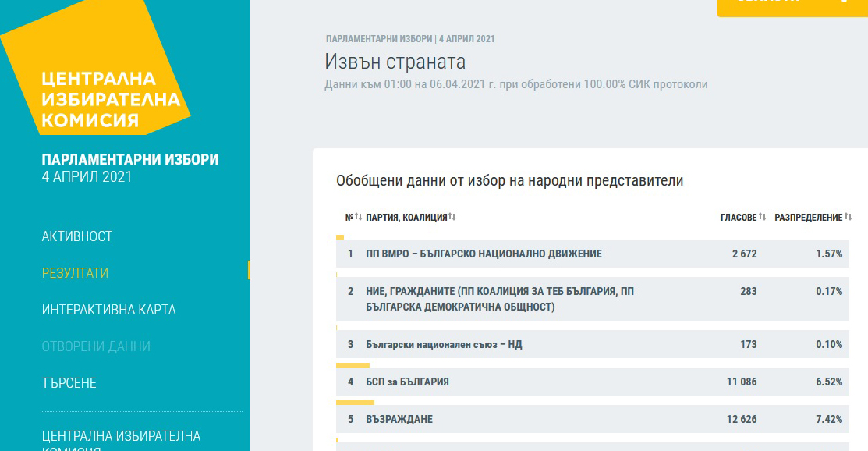The height and width of the screenshot is (451, 868).
Task: Select the НИЕ, ГРАЖДАНИТЕ coalition row
Action: point(499,299)
